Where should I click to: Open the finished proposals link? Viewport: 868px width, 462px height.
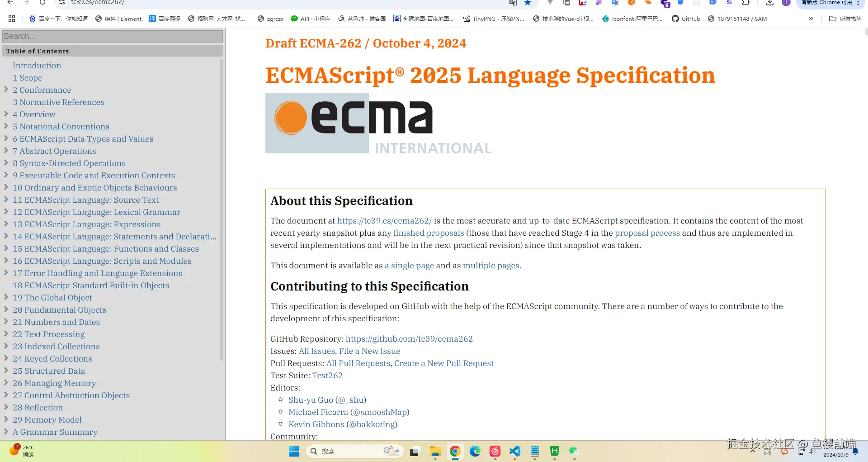tap(429, 233)
